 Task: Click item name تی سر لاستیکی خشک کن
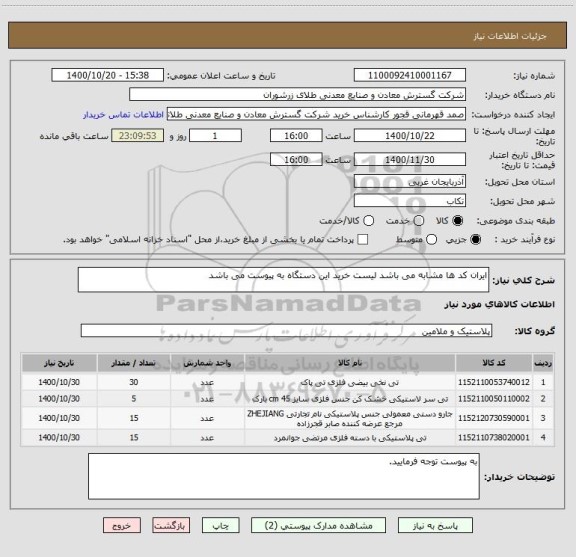350,399
